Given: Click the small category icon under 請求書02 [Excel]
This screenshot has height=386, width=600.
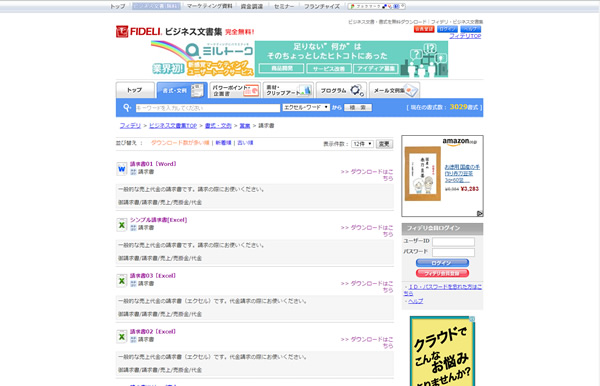Looking at the screenshot, I should click(133, 339).
